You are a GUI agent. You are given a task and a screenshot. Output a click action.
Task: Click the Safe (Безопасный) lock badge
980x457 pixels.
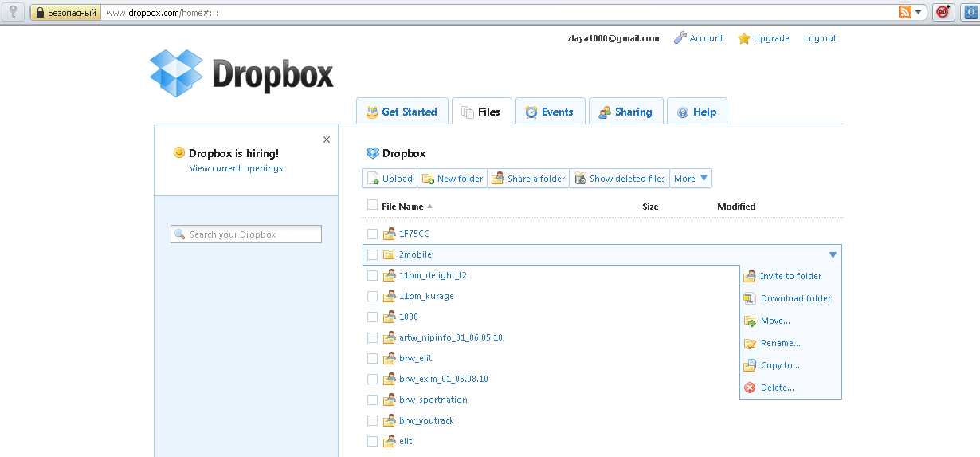coord(65,13)
